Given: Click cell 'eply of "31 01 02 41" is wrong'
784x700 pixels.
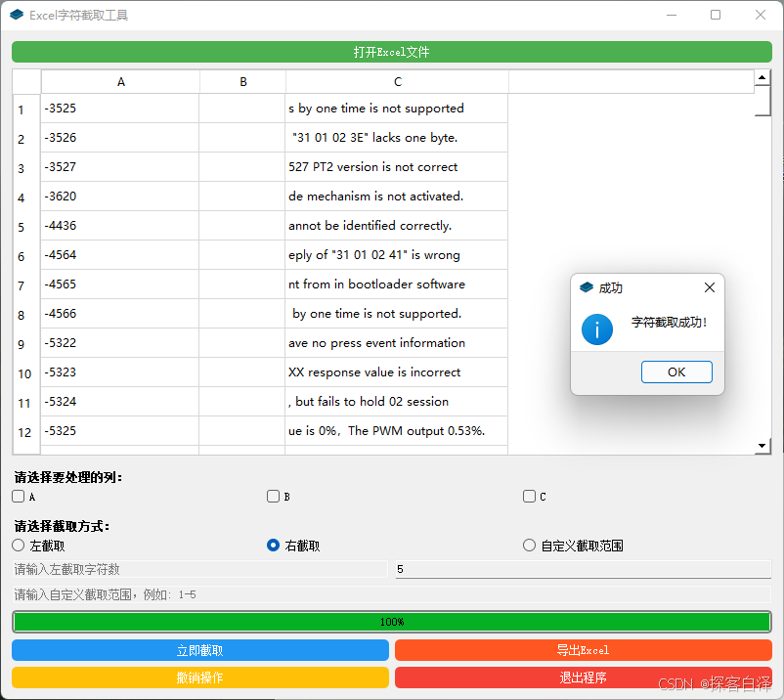Looking at the screenshot, I should (397, 255).
